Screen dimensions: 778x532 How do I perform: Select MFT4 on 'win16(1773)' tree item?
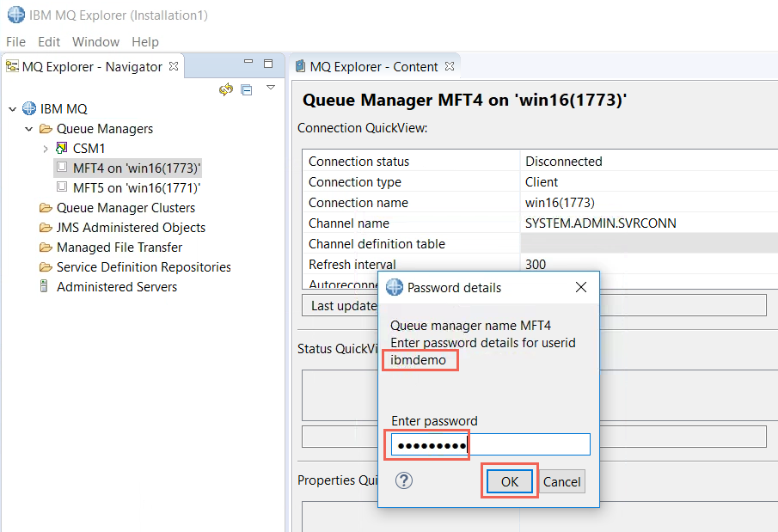(137, 168)
